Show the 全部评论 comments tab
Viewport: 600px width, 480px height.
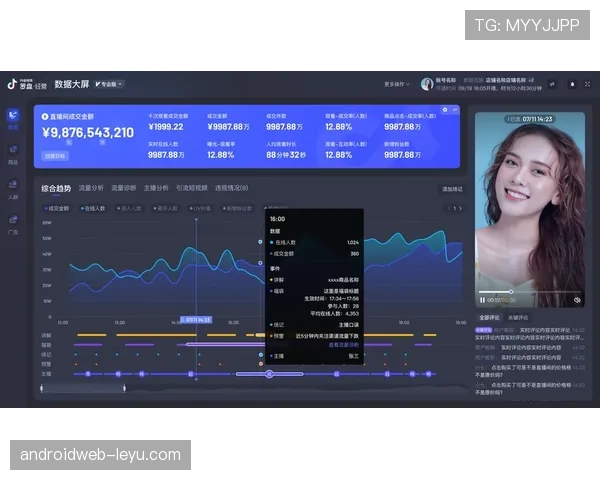pyautogui.click(x=489, y=318)
